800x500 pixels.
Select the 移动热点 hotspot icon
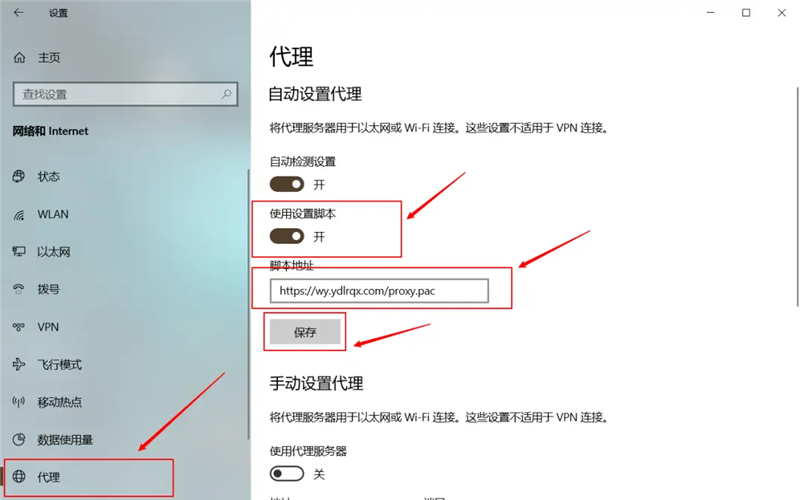(18, 402)
